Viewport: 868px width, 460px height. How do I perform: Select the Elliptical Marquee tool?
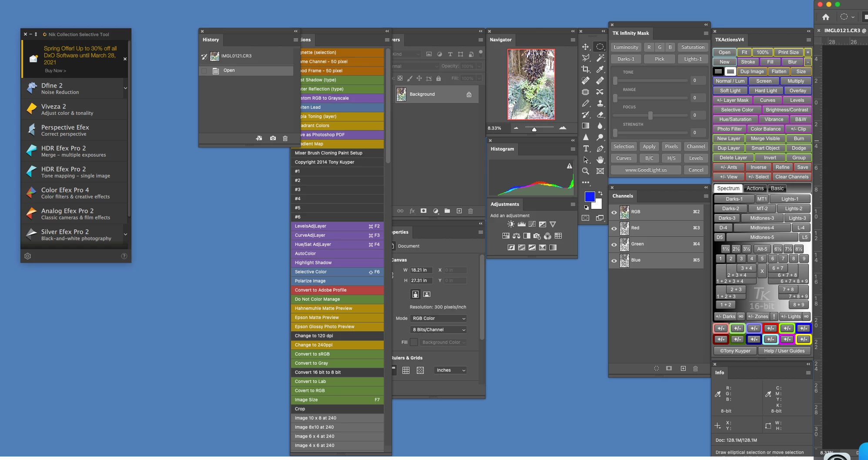tap(600, 47)
